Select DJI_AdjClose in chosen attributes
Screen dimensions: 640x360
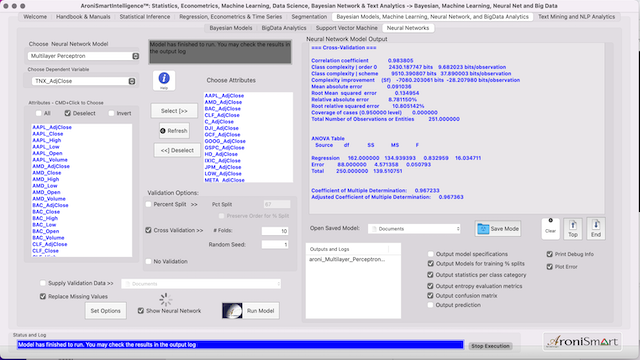[x=221, y=128]
